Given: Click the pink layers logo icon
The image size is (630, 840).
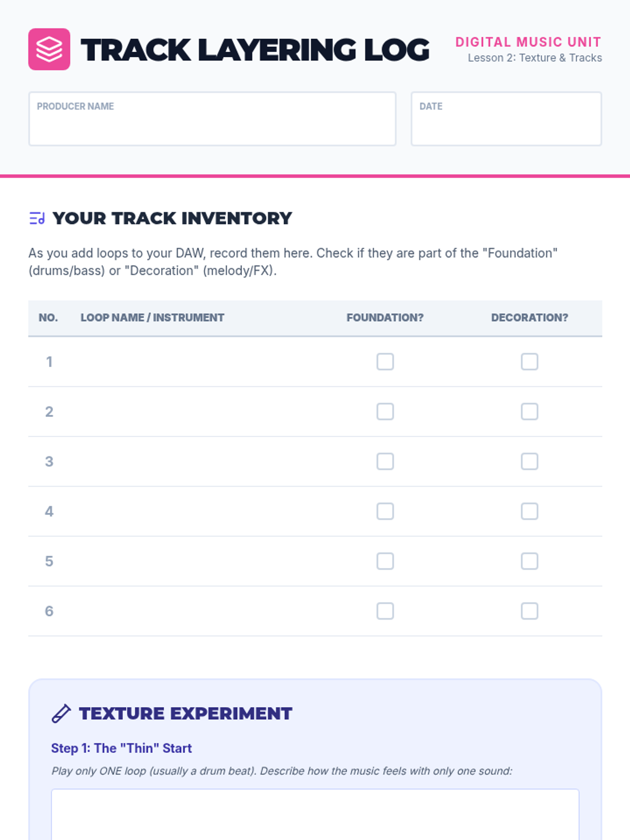Looking at the screenshot, I should 49,49.
